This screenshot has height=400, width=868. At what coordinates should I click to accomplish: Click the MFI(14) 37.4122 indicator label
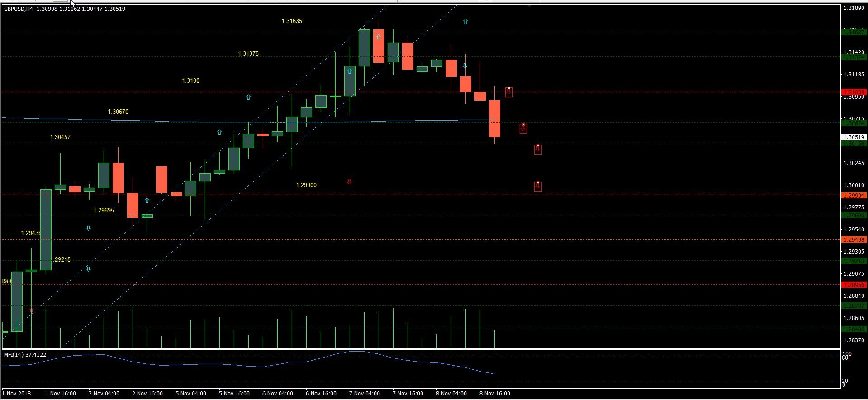(25, 355)
